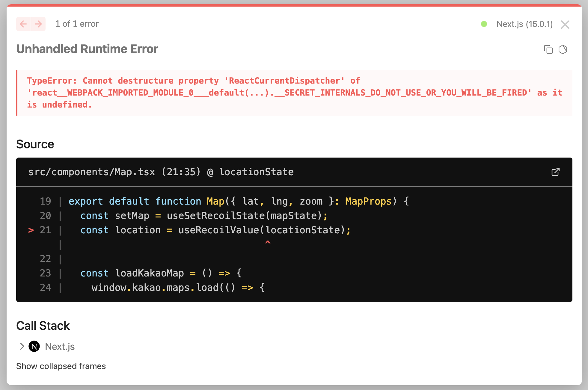Image resolution: width=588 pixels, height=390 pixels.
Task: Click the previous error arrow
Action: [x=23, y=24]
